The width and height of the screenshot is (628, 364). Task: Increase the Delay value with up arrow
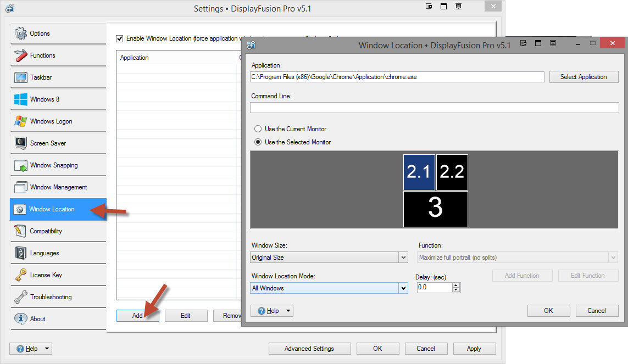(x=456, y=285)
